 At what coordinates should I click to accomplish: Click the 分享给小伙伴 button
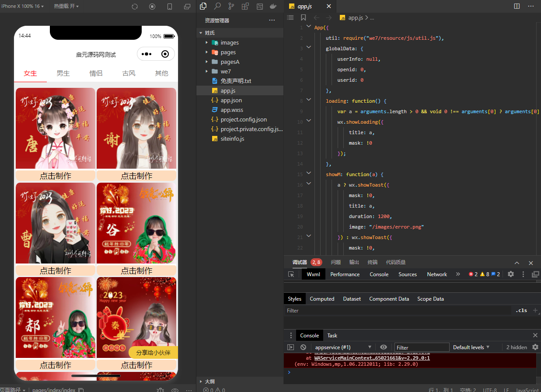[153, 353]
